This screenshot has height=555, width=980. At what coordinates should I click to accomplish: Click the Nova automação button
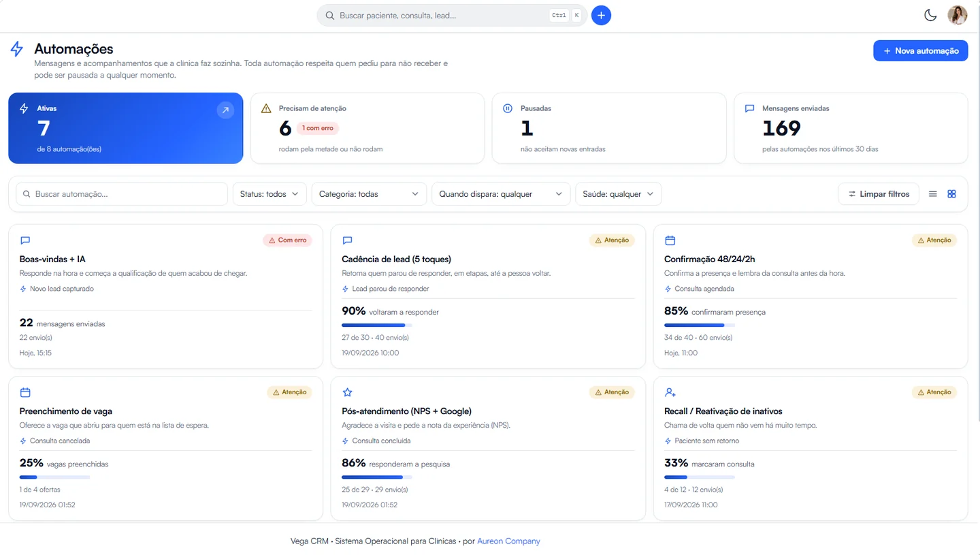coord(920,50)
